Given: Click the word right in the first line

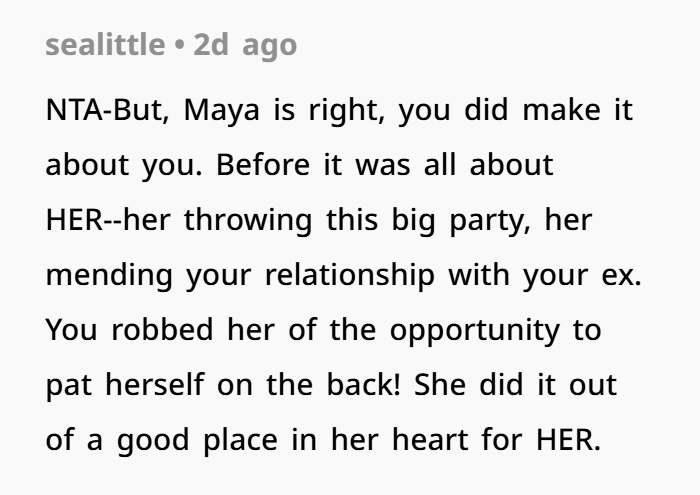Looking at the screenshot, I should 343,110.
